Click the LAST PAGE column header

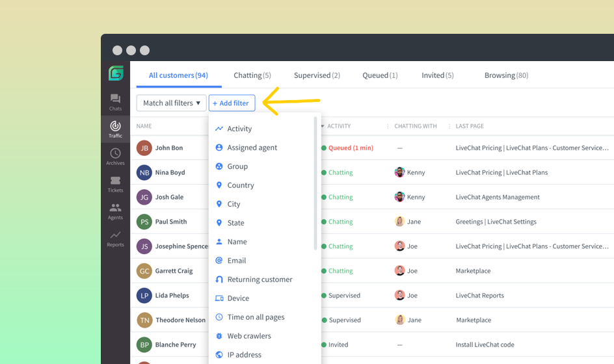(470, 126)
